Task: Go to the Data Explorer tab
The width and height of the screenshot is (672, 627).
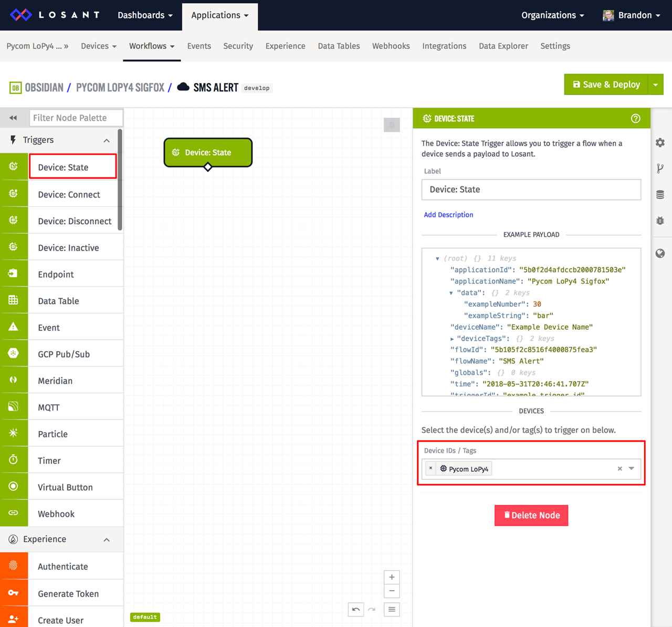Action: [x=503, y=46]
